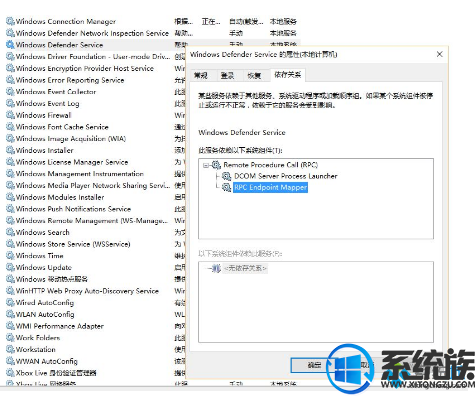This screenshot has height=397, width=475.
Task: Click the gear icon of Workstation service
Action: 10,349
